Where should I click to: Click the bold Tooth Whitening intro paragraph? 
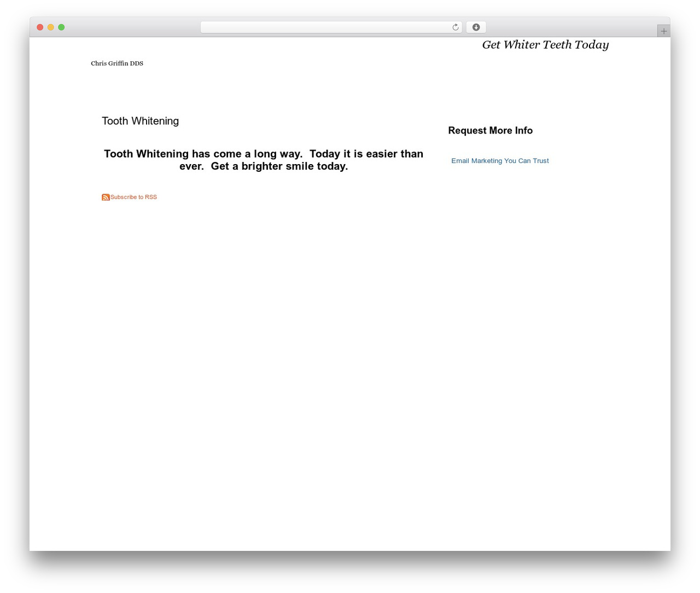pyautogui.click(x=264, y=160)
